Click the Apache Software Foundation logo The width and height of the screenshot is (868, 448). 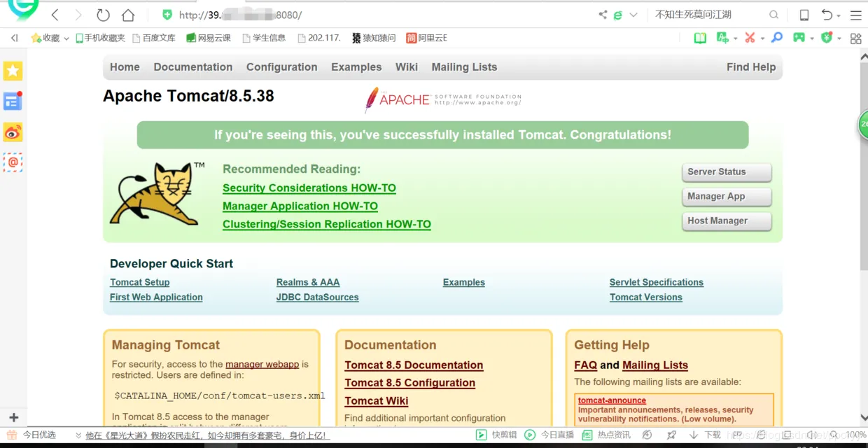(x=443, y=100)
